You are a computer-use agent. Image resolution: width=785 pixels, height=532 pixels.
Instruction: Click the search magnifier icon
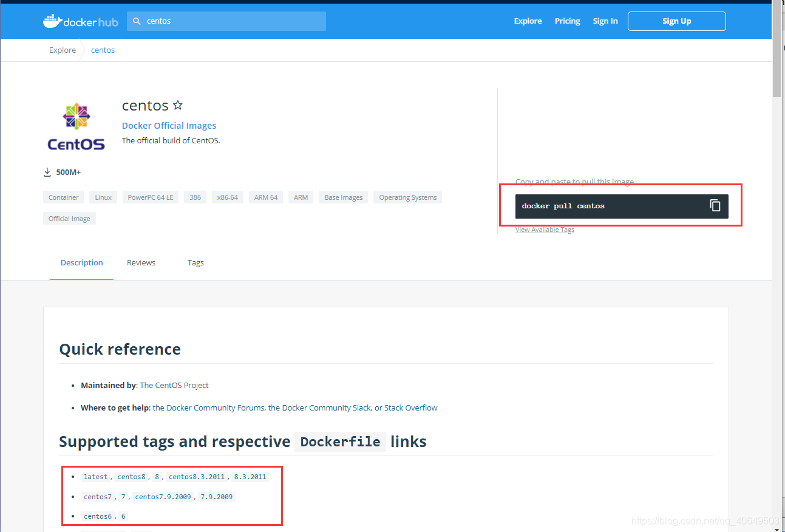click(137, 21)
